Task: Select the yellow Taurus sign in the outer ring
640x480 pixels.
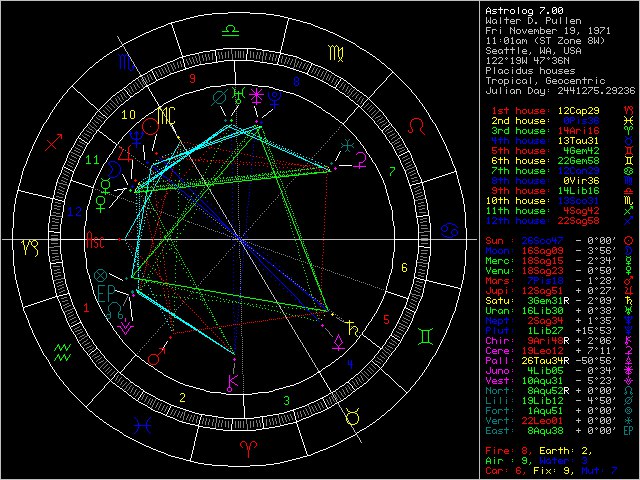Action: pos(353,416)
